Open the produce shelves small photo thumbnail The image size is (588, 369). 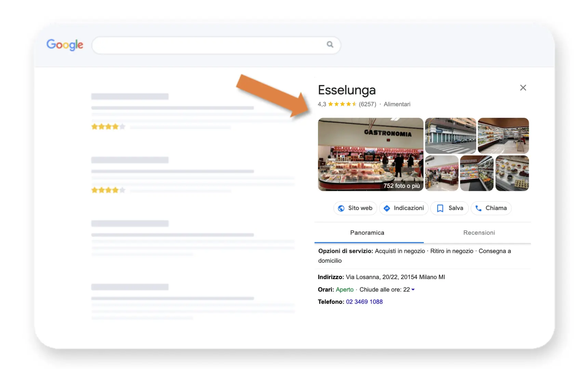(477, 173)
